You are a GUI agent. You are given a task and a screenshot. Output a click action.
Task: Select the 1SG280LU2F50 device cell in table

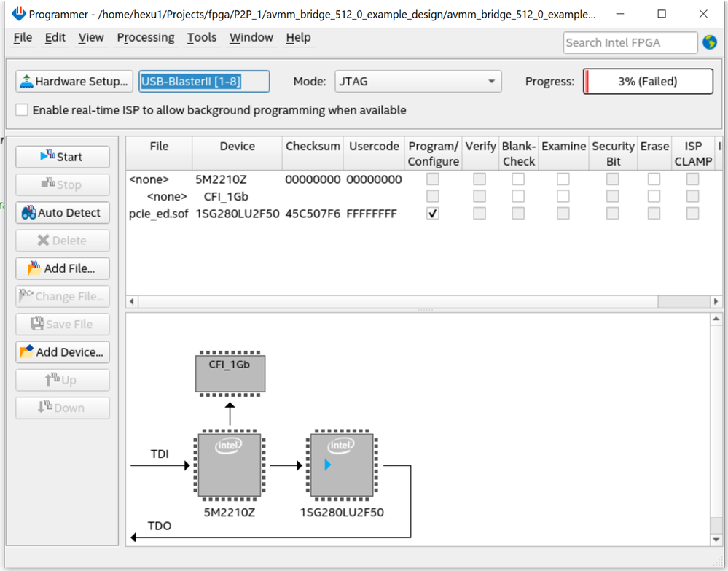click(238, 214)
